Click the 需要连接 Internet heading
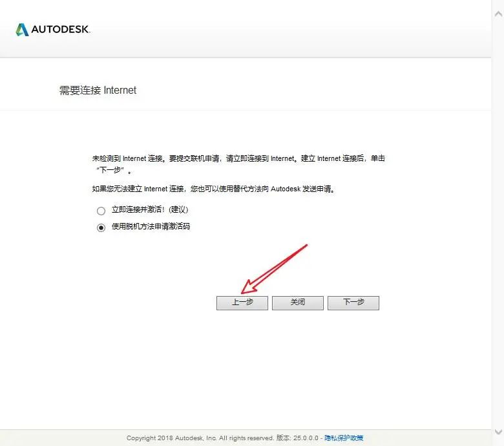This screenshot has width=504, height=446. click(x=98, y=90)
